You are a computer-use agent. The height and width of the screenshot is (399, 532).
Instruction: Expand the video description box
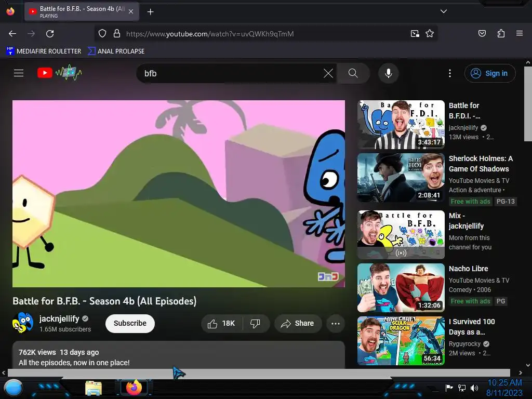coord(179,355)
